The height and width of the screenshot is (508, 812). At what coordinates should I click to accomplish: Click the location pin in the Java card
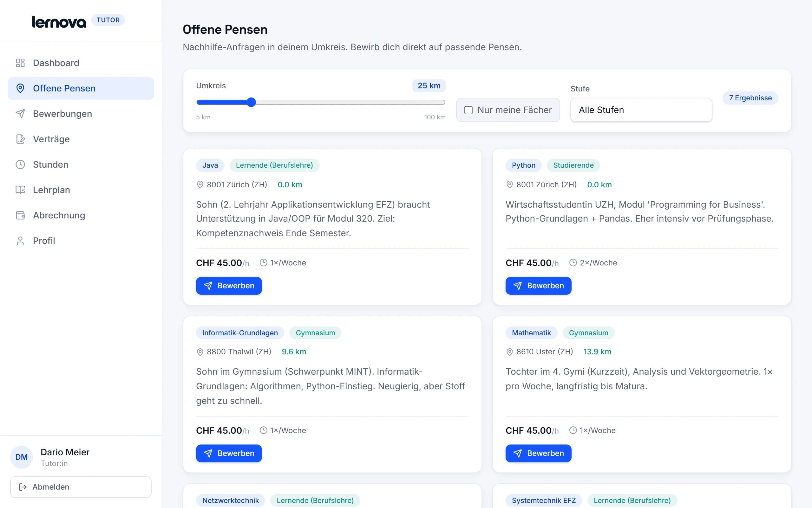[x=200, y=184]
